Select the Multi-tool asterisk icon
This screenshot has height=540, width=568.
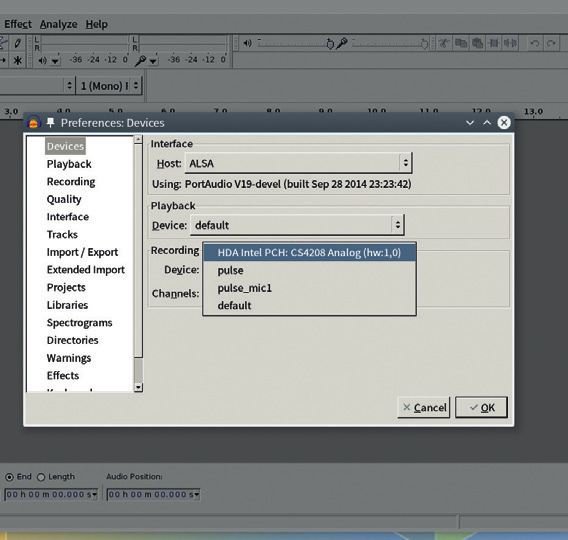click(x=17, y=60)
